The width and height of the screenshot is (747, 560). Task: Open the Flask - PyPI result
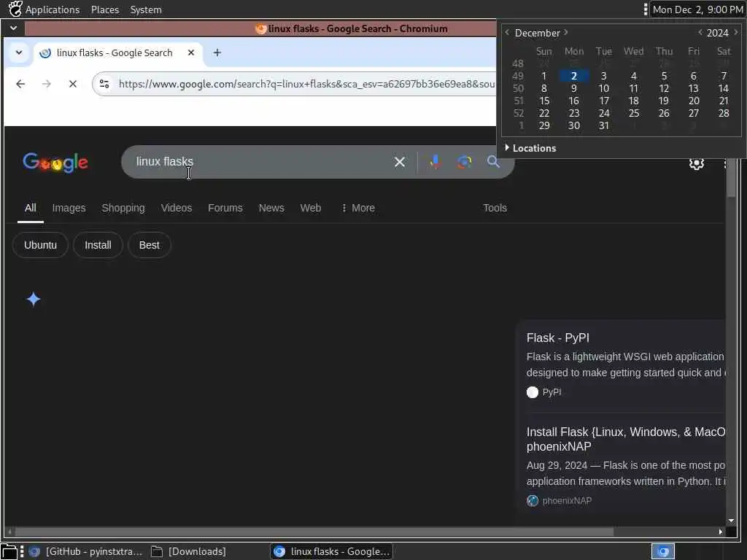[558, 338]
